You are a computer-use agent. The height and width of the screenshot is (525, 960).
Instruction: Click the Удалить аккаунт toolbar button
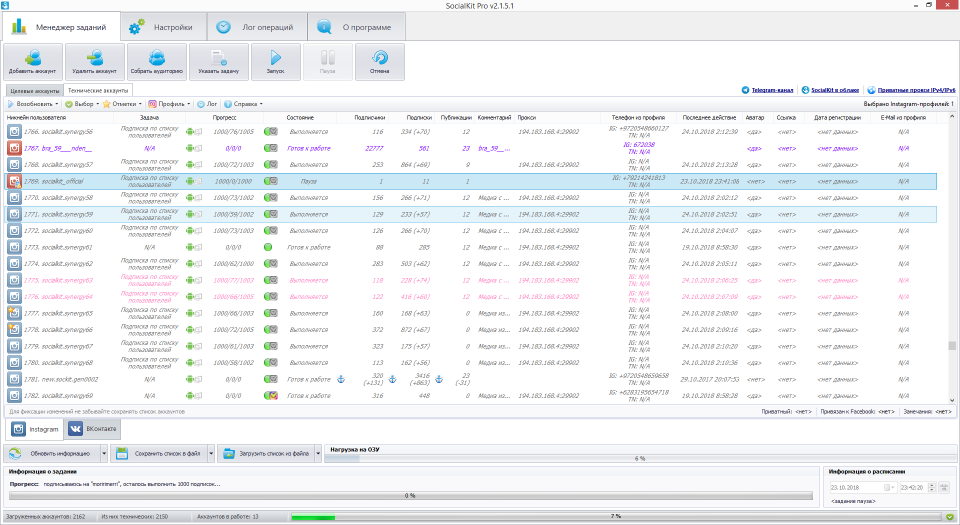click(95, 62)
